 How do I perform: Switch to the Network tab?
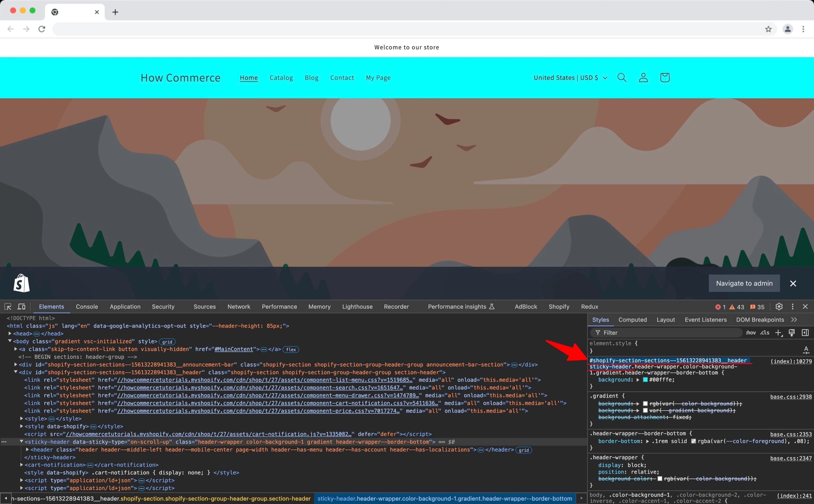239,307
